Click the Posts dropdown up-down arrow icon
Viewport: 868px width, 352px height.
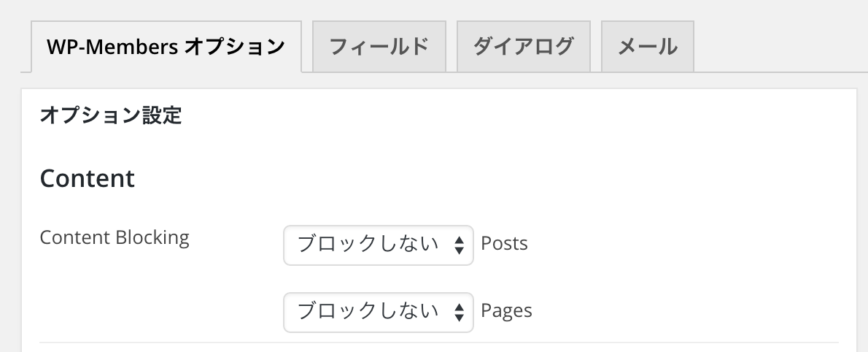(x=459, y=245)
